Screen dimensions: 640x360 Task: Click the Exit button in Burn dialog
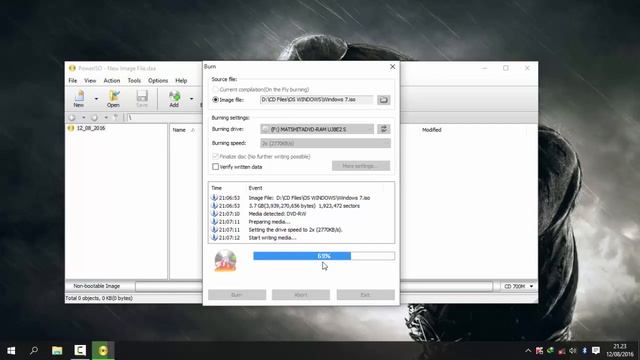pos(365,295)
